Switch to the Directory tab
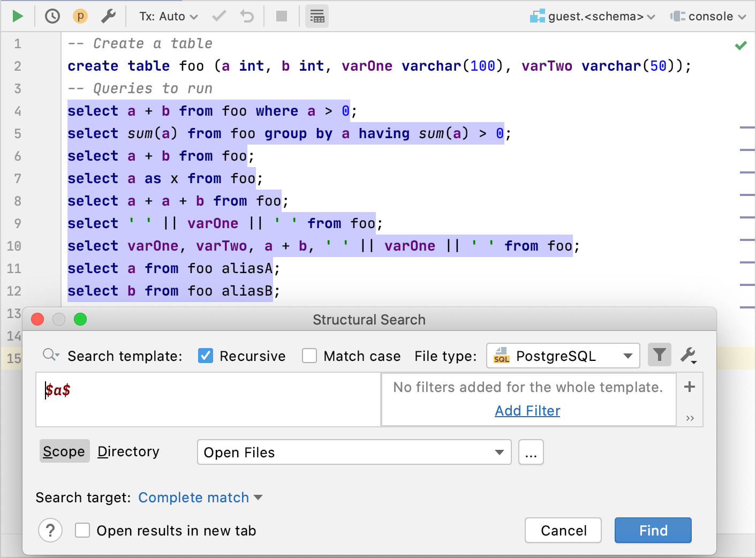756x558 pixels. click(x=128, y=451)
